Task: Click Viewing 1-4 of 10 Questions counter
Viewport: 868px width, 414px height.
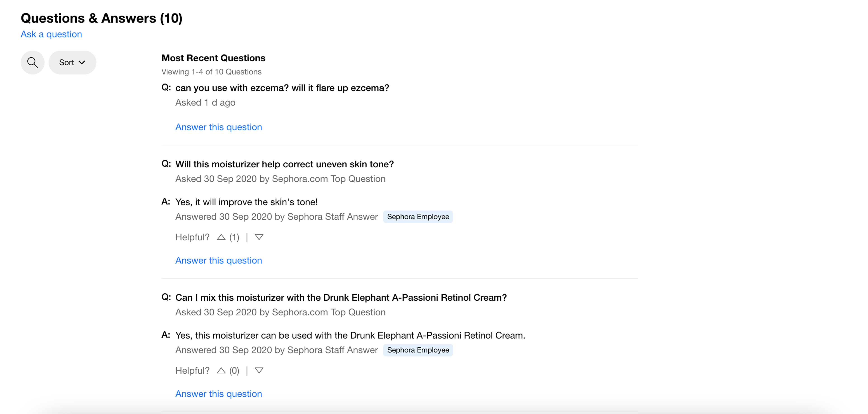Action: pyautogui.click(x=211, y=71)
